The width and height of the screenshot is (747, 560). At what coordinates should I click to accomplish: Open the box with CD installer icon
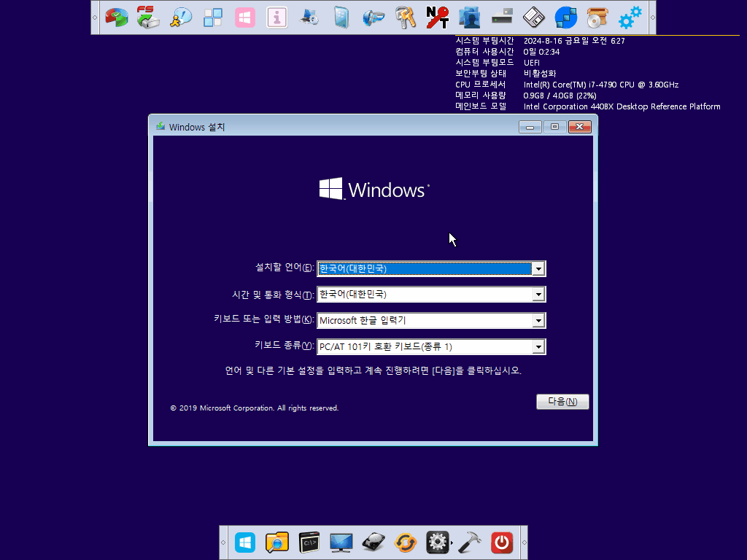coord(598,17)
